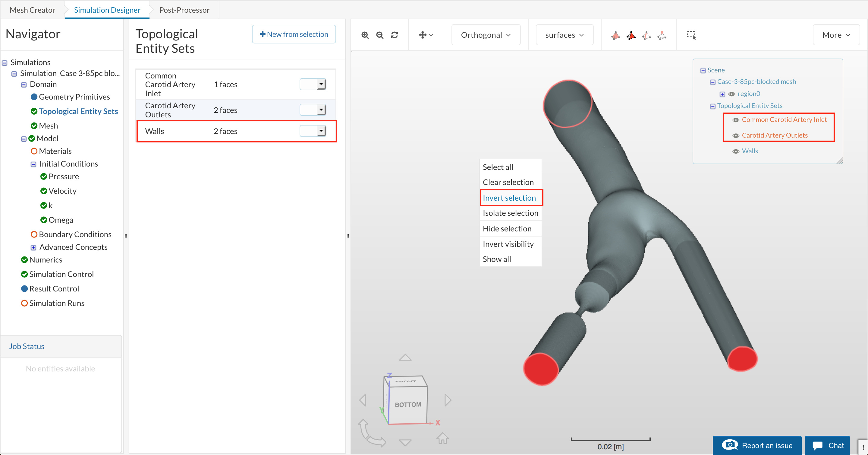The image size is (868, 455).
Task: Switch to the Post-Processor tab
Action: [x=184, y=10]
